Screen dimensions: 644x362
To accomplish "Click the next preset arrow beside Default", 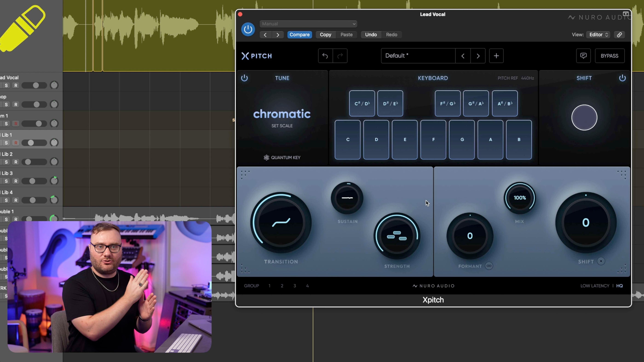I will click(x=478, y=56).
